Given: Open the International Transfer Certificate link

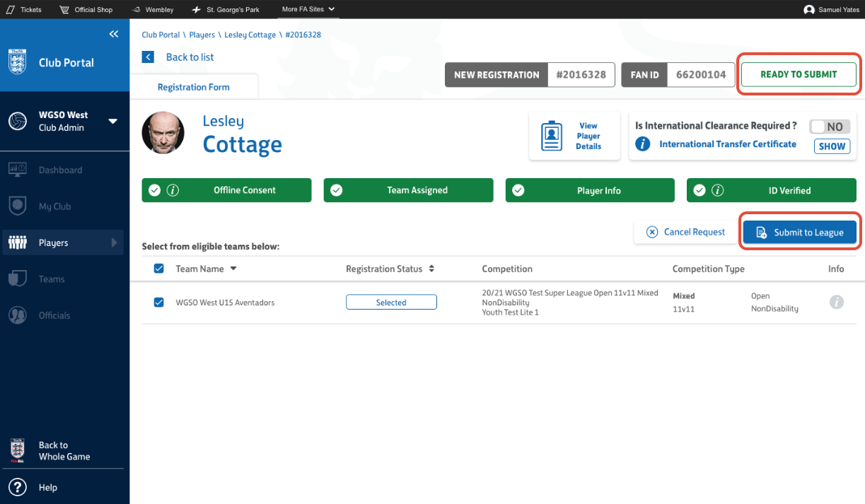Looking at the screenshot, I should (x=728, y=144).
